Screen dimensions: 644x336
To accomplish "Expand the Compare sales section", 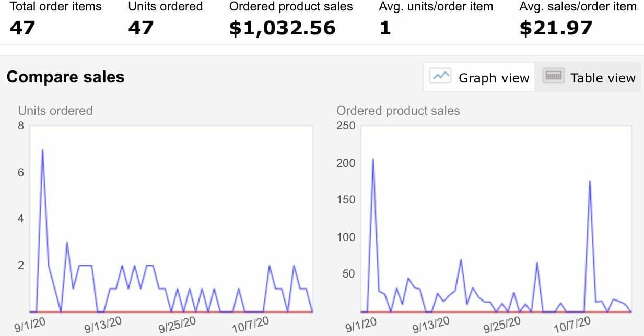I will [x=65, y=77].
